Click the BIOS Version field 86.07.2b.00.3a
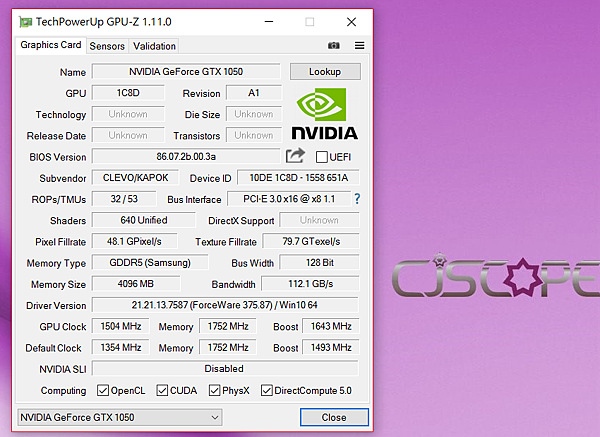The width and height of the screenshot is (600, 437). 186,157
